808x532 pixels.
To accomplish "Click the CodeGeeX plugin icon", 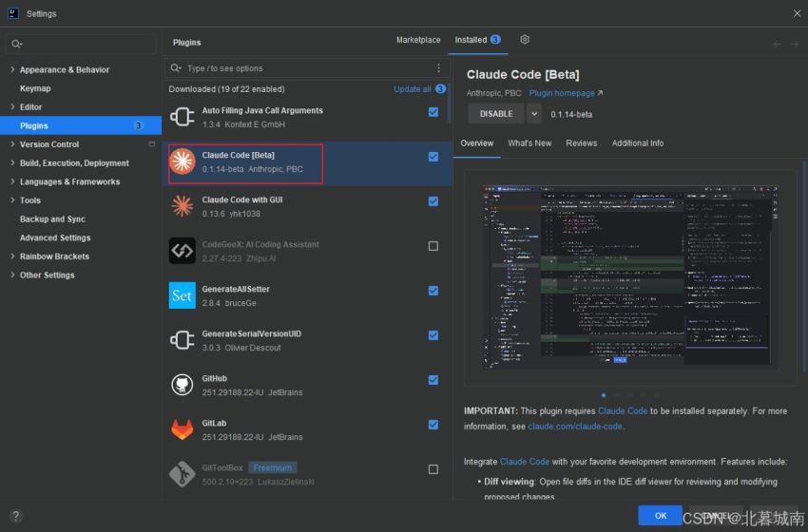I will click(x=183, y=251).
